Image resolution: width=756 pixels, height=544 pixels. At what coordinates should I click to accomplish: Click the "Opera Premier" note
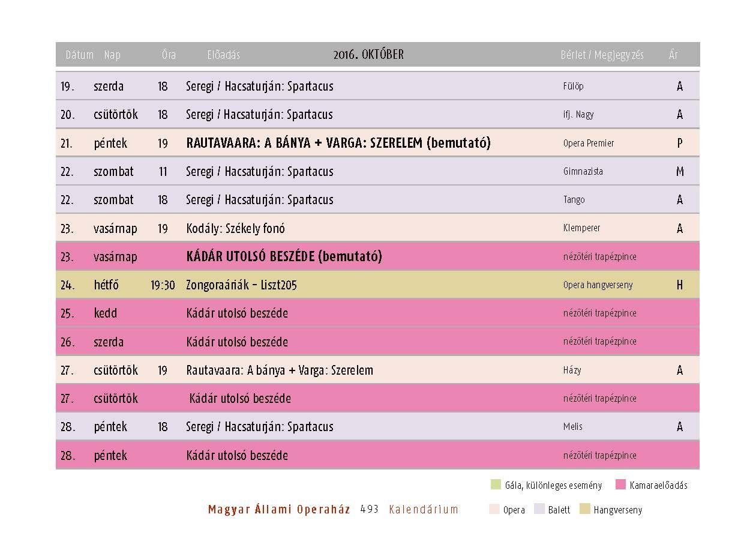click(x=589, y=143)
